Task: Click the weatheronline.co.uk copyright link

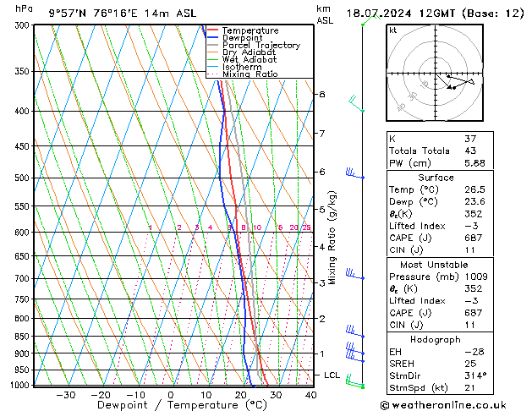Action: [443, 405]
